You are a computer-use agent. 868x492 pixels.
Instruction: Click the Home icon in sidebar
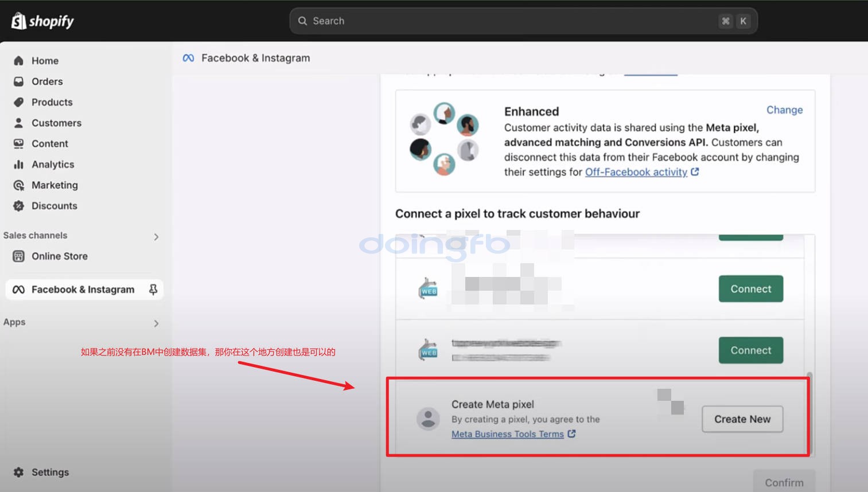tap(18, 61)
